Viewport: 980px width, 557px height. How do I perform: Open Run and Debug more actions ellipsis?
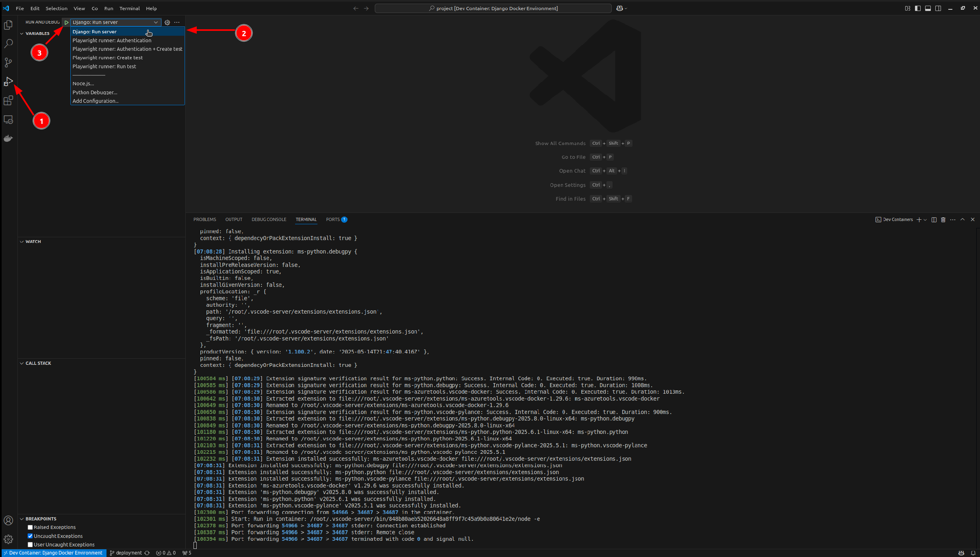point(177,22)
